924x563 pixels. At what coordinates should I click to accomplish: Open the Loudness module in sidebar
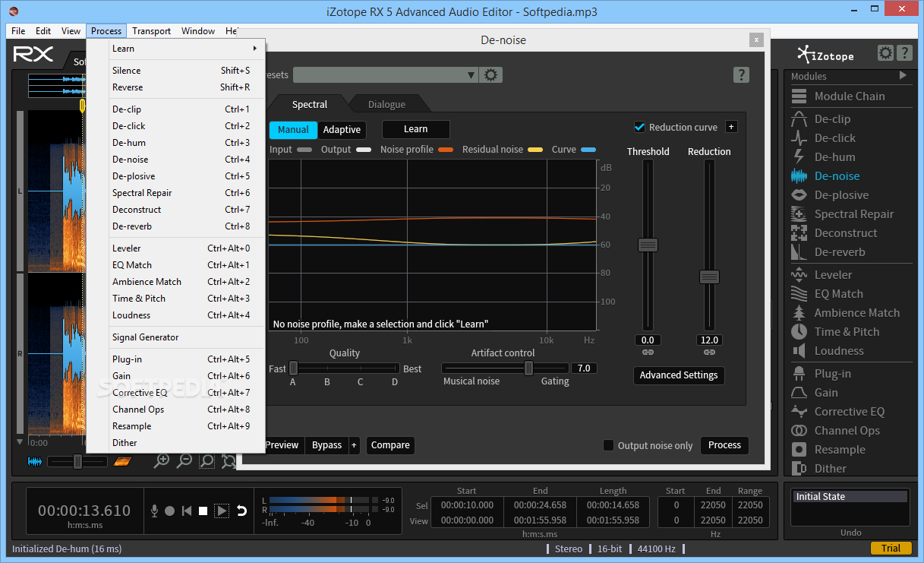(827, 351)
